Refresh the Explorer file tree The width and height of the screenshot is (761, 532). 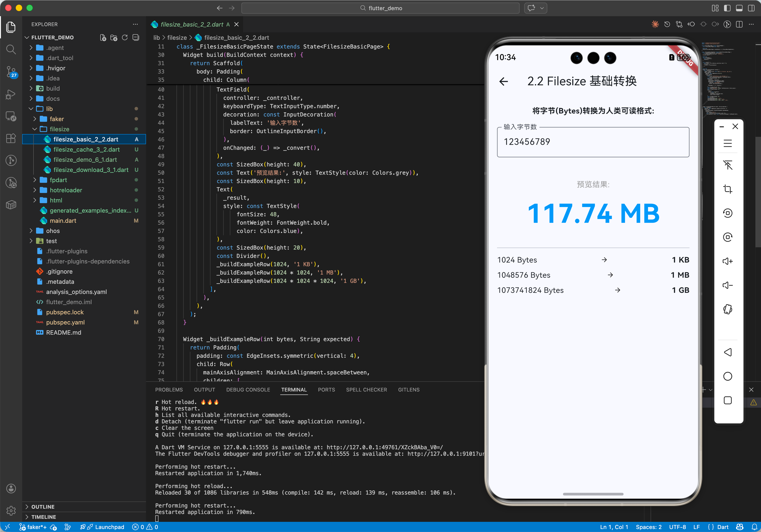pyautogui.click(x=125, y=37)
